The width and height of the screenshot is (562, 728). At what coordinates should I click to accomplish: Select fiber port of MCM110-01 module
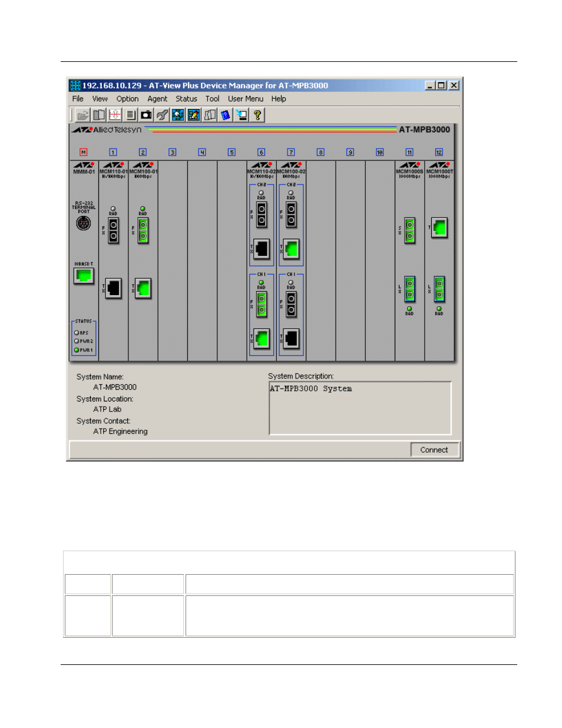pos(113,230)
